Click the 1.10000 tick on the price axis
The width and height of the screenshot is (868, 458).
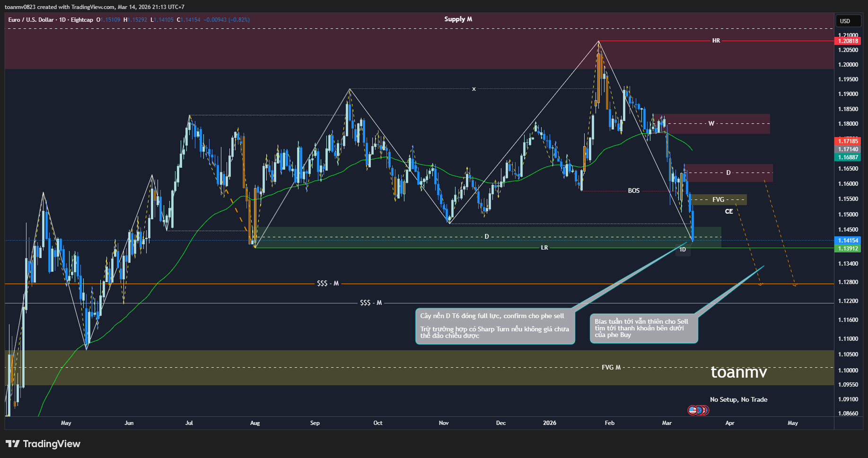point(848,370)
